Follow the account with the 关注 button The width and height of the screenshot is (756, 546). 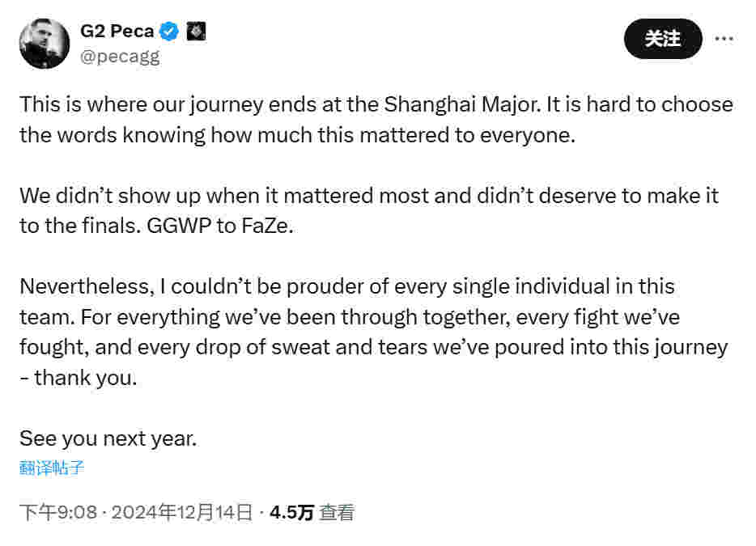tap(662, 38)
